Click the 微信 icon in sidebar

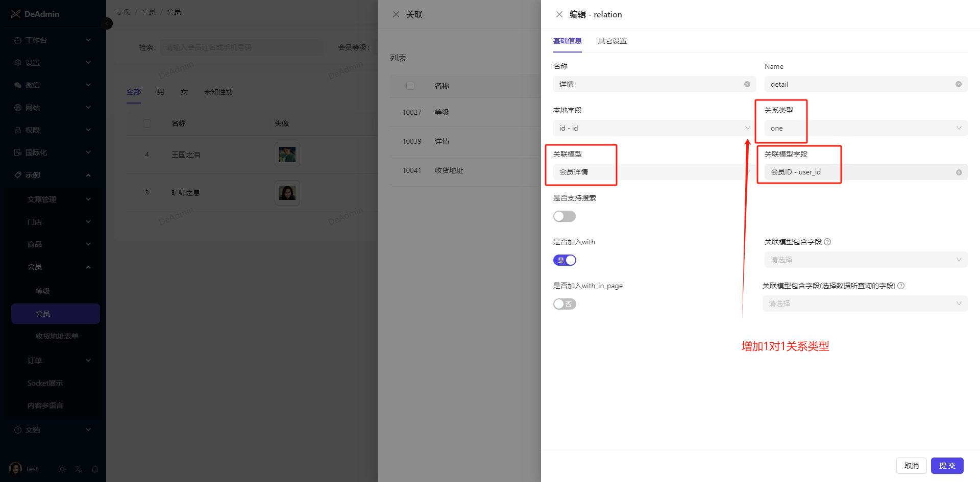pyautogui.click(x=18, y=85)
